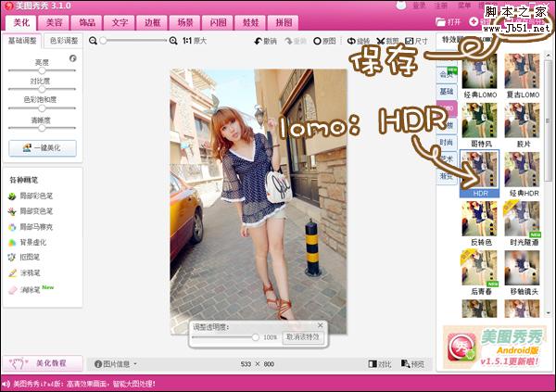Choose the 背景虚化 background blur tool
The width and height of the screenshot is (556, 392).
pyautogui.click(x=28, y=243)
